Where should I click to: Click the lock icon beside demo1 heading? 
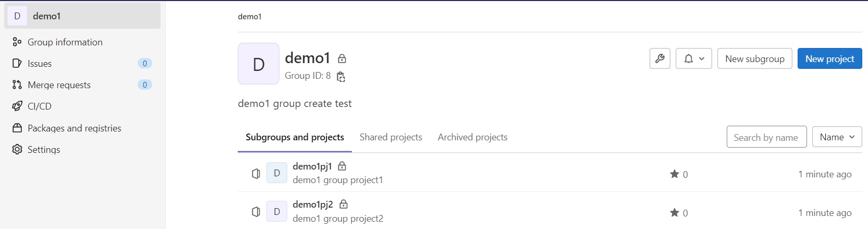342,58
